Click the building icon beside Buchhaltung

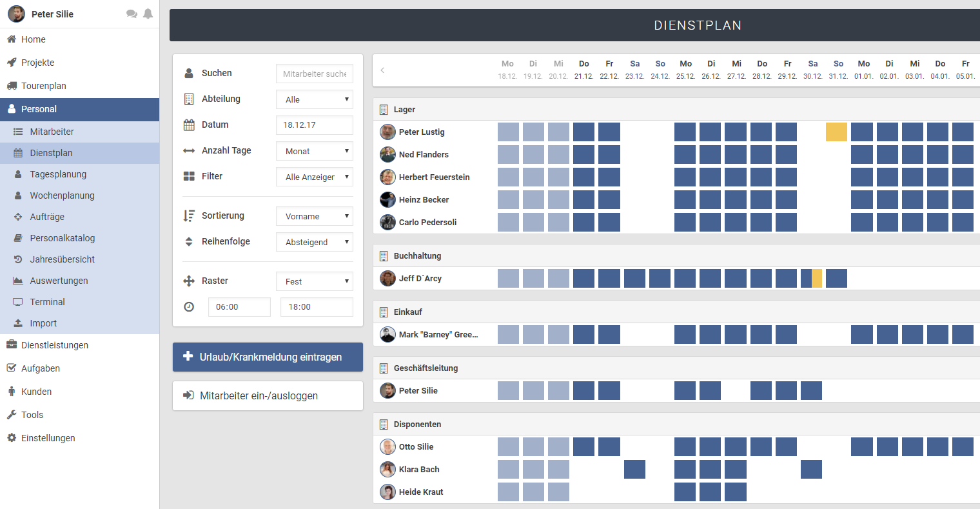click(384, 256)
